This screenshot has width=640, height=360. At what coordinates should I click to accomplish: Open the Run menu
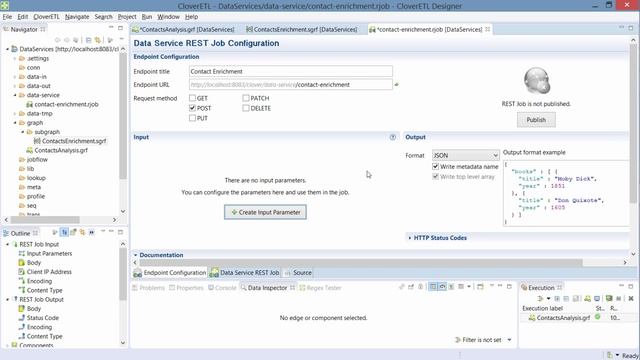point(147,17)
